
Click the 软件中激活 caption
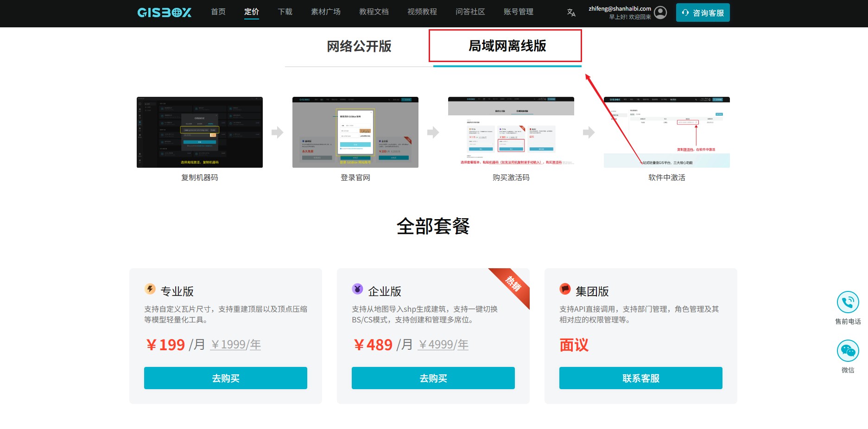(667, 177)
